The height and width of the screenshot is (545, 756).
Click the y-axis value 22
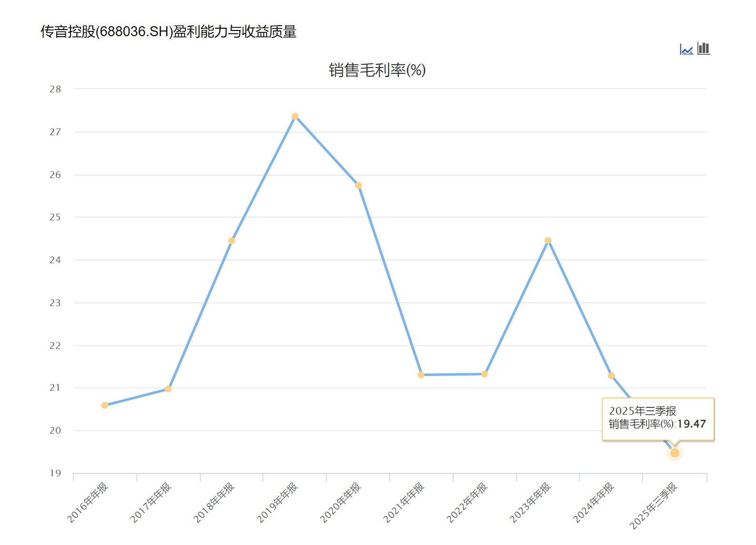pos(55,346)
